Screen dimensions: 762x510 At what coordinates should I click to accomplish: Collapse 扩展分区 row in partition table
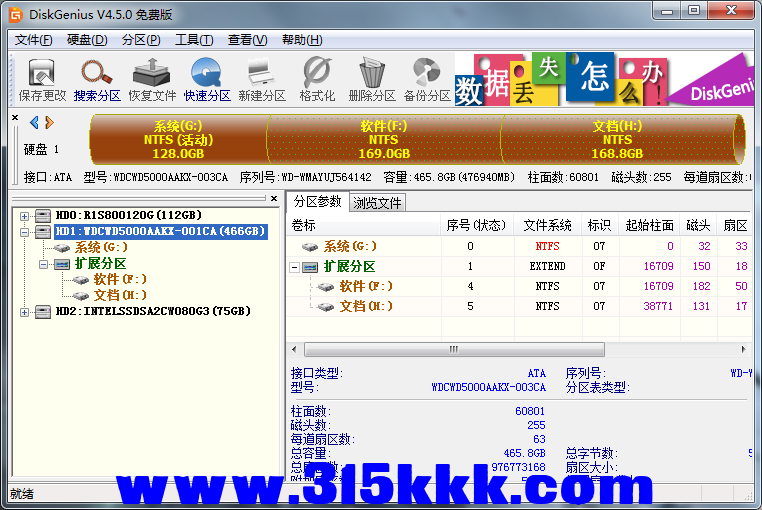[294, 267]
